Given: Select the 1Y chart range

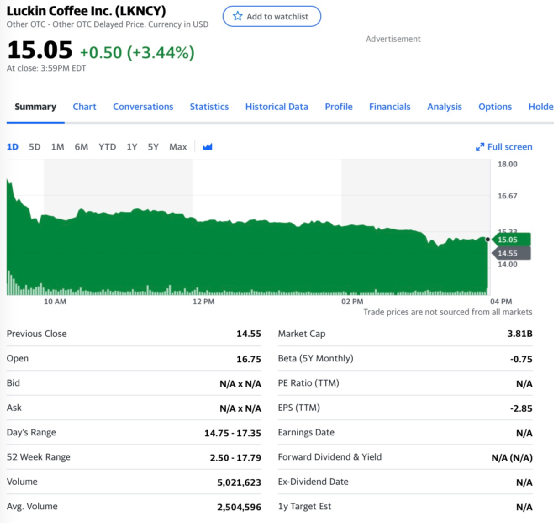Looking at the screenshot, I should point(132,147).
